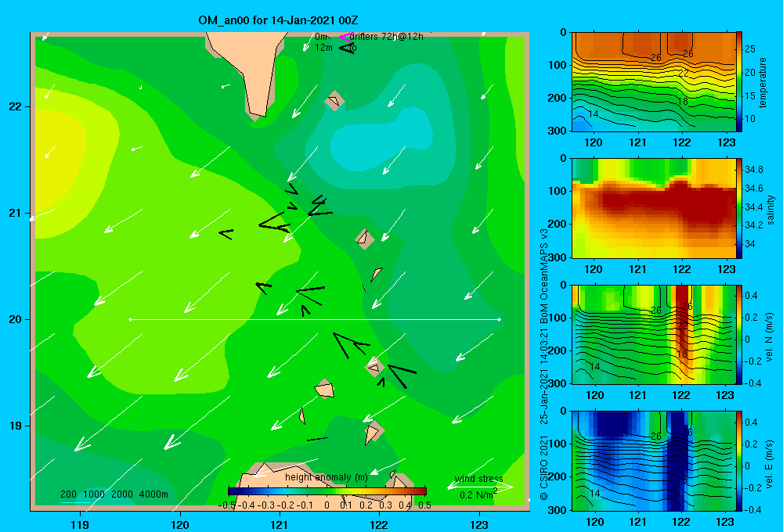The image size is (783, 532).
Task: Click depth label 300 on temperature panel axis
Action: pyautogui.click(x=557, y=131)
